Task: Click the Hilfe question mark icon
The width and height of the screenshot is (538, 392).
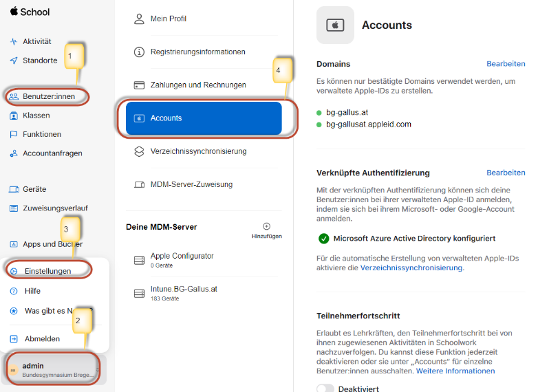Action: point(14,291)
